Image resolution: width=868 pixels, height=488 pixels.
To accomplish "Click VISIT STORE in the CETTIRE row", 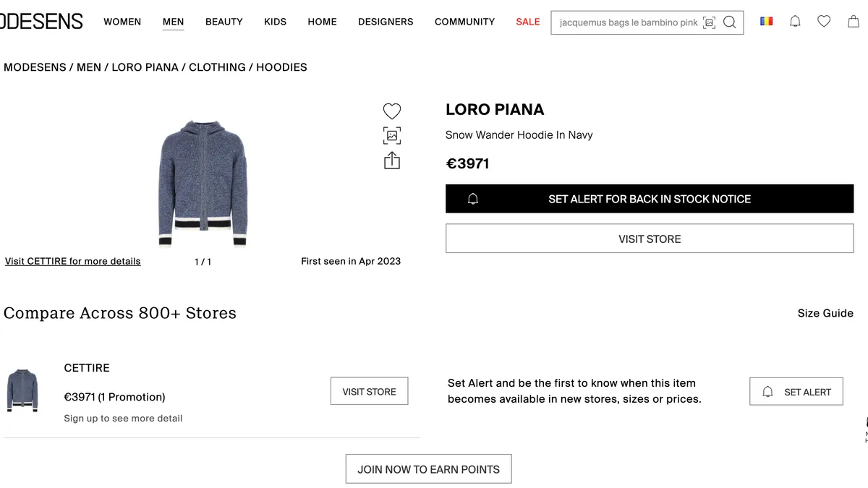I will tap(369, 391).
